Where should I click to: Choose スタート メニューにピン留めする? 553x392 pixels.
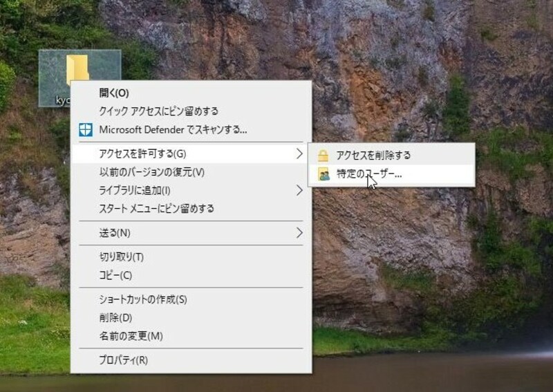pyautogui.click(x=191, y=209)
